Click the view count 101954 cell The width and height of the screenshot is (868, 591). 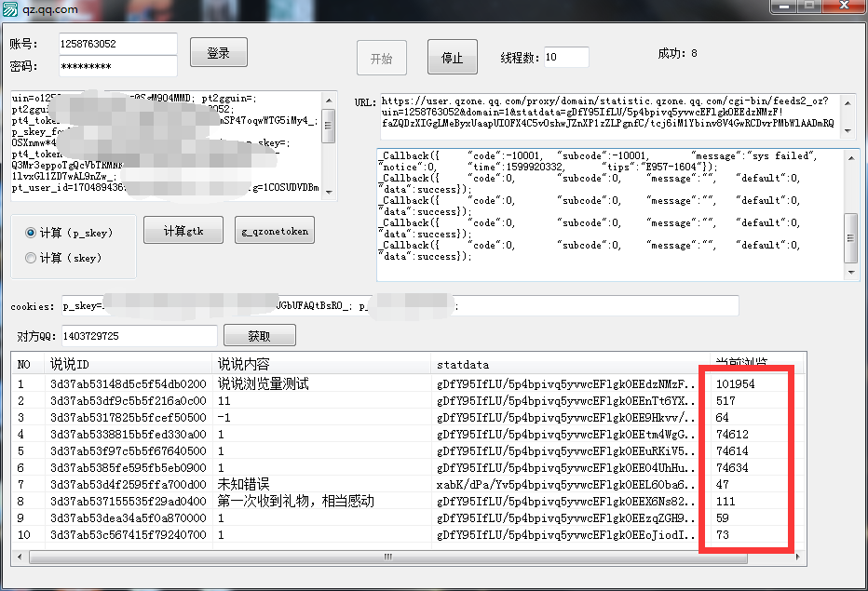[735, 384]
